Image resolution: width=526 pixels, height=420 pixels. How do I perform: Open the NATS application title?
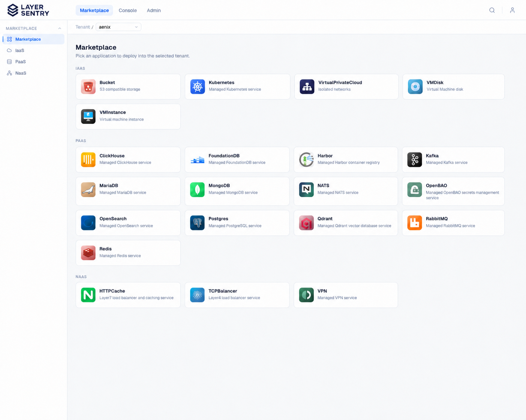point(323,186)
